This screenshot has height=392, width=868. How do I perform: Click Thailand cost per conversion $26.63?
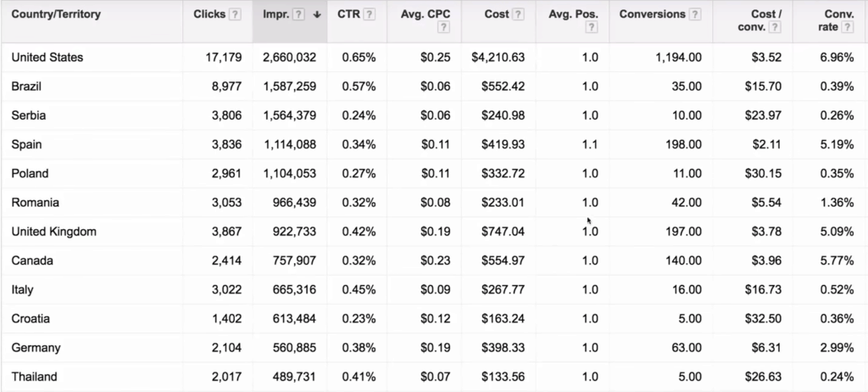[764, 377]
